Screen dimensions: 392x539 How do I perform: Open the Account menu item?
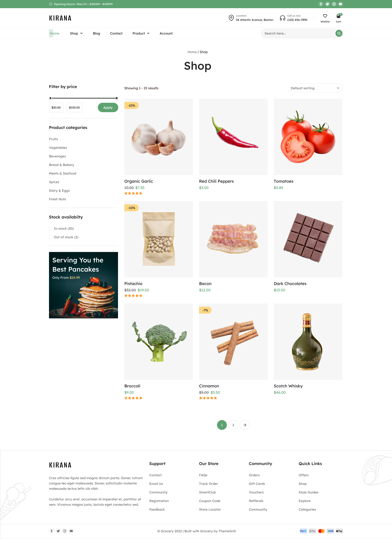(166, 33)
